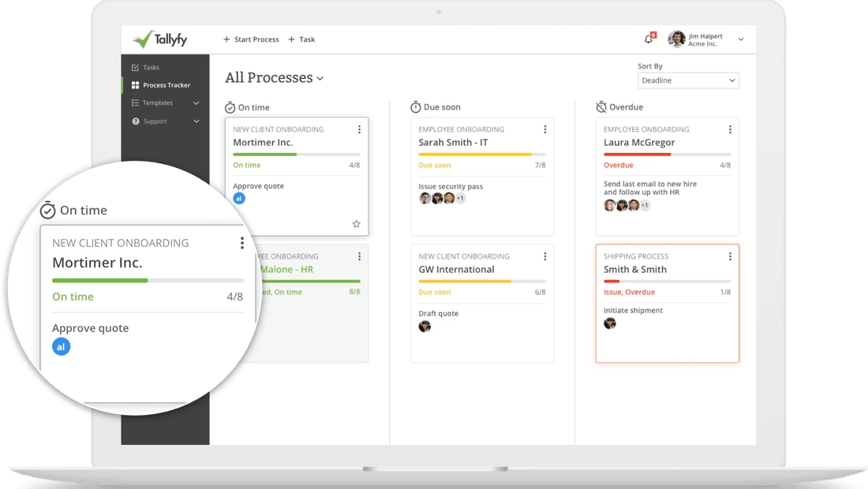This screenshot has width=868, height=489.
Task: Open Tasks in the sidebar
Action: click(151, 68)
